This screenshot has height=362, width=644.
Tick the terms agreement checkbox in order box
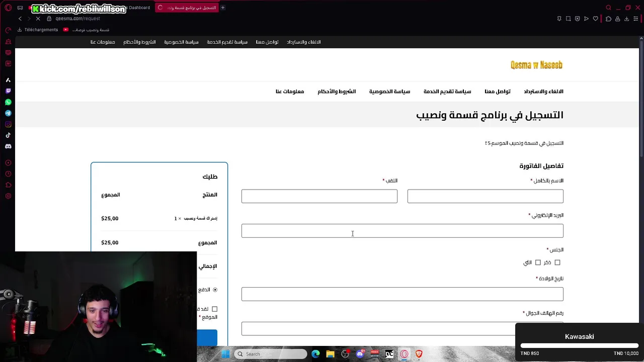[x=214, y=309]
